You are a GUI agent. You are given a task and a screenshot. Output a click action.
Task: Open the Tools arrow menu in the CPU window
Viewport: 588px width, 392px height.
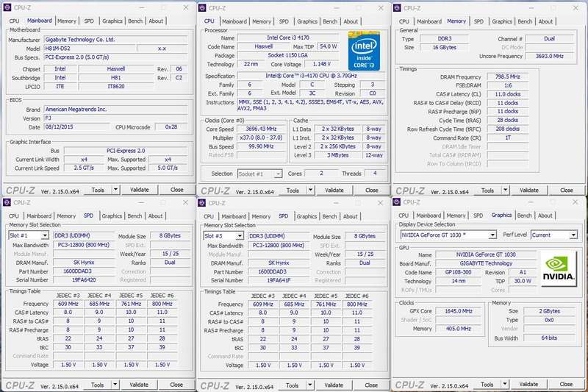[x=310, y=190]
